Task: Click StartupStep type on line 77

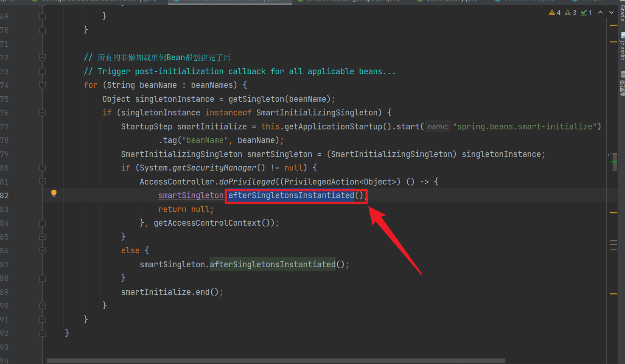Action: tap(146, 127)
